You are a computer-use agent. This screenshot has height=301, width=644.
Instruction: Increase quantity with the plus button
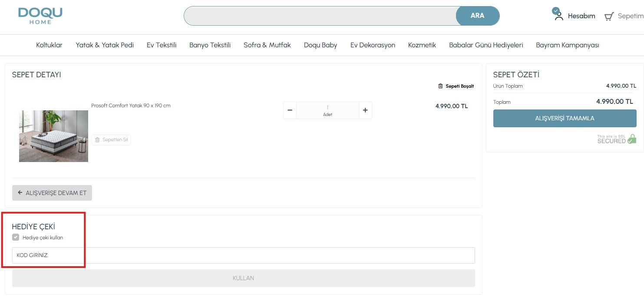pyautogui.click(x=365, y=110)
